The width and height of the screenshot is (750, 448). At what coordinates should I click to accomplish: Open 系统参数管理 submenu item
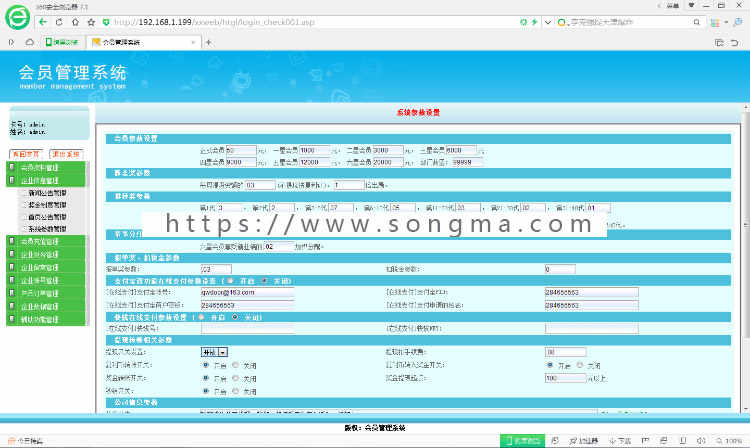tap(47, 229)
